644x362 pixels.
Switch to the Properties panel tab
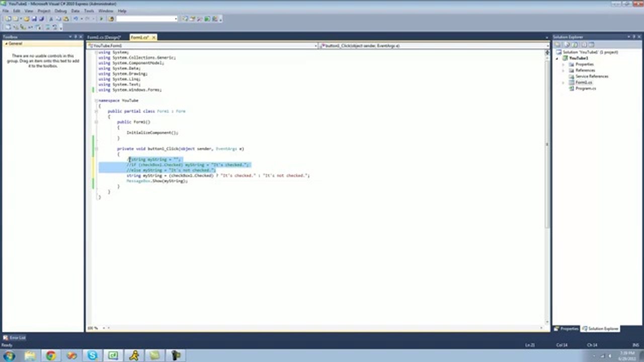(567, 329)
